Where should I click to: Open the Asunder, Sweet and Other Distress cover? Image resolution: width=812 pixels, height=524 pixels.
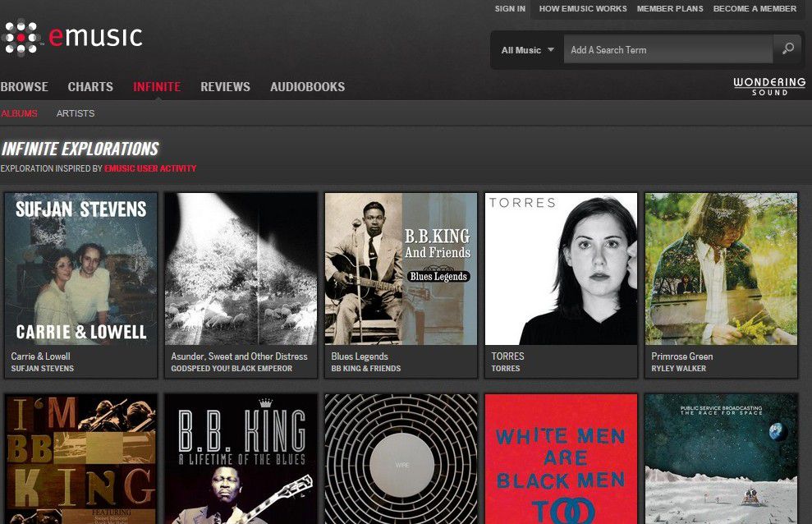coord(241,269)
